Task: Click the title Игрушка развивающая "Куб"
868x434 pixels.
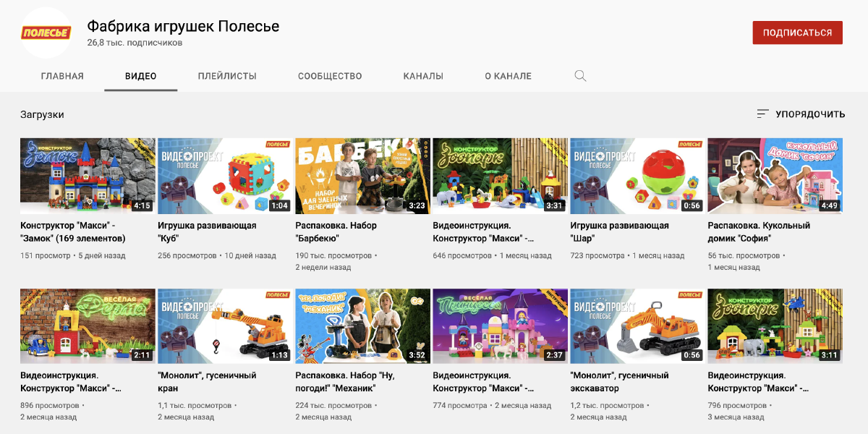Action: tap(207, 231)
